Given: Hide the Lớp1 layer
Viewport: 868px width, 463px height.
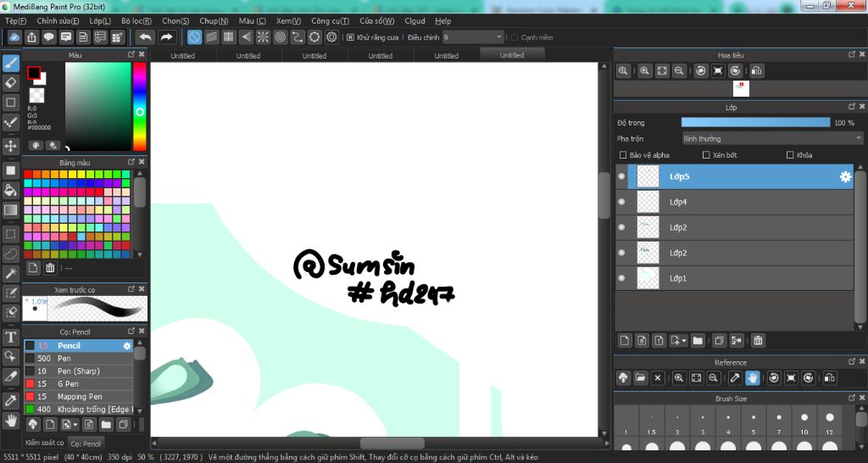Looking at the screenshot, I should tap(621, 278).
